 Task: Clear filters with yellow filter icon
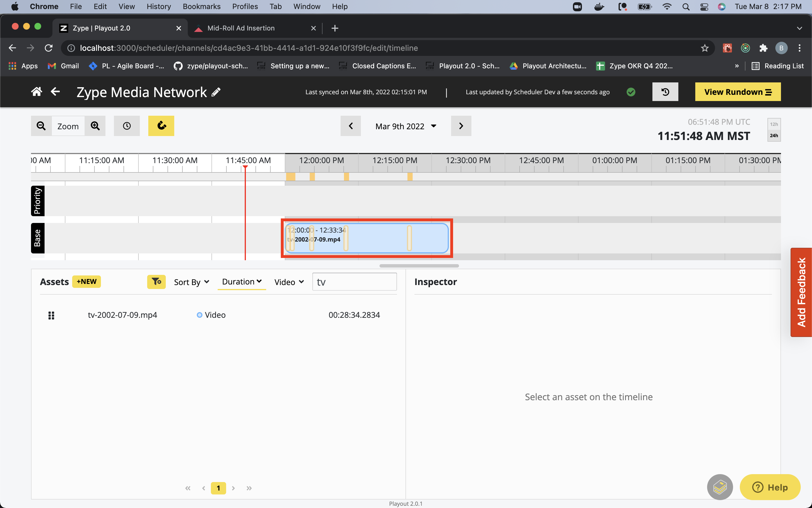156,282
